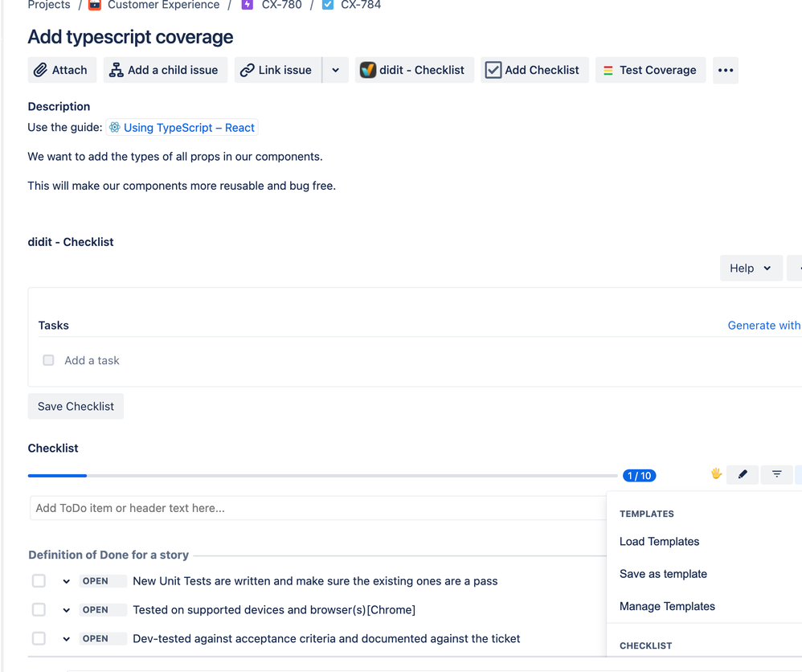Click Generate with link in Tasks
802x672 pixels.
pos(764,326)
